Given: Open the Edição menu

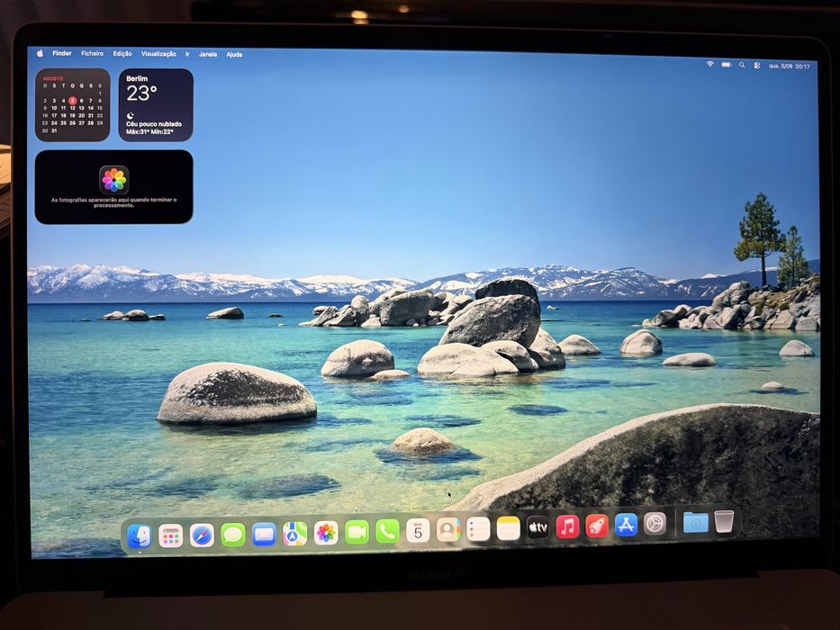Looking at the screenshot, I should coord(122,54).
